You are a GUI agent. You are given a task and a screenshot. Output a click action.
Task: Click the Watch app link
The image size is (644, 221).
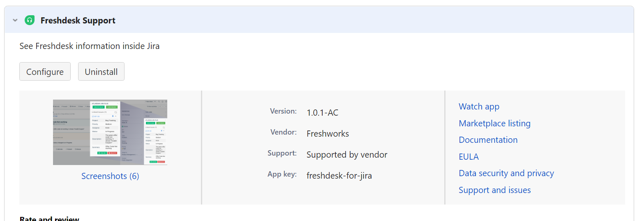click(x=479, y=107)
